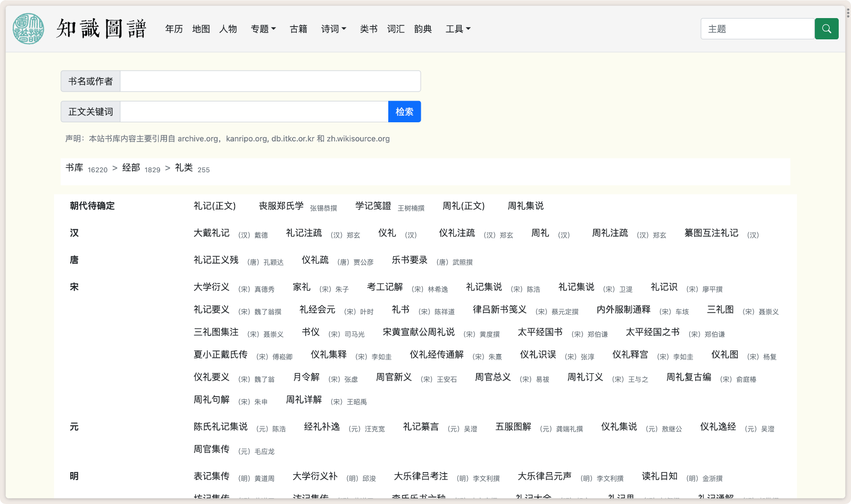Click the 正文关键词 keyword field
The image size is (851, 504).
tap(254, 112)
